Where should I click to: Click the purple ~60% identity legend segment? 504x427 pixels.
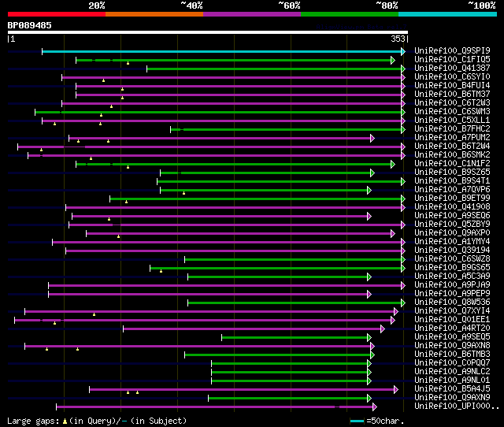[252, 14]
